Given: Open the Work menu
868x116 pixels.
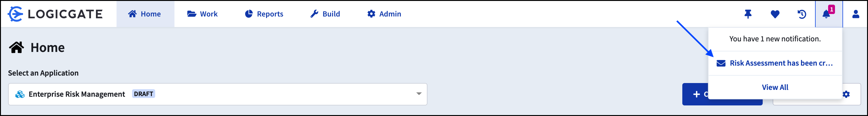Looking at the screenshot, I should coord(203,14).
